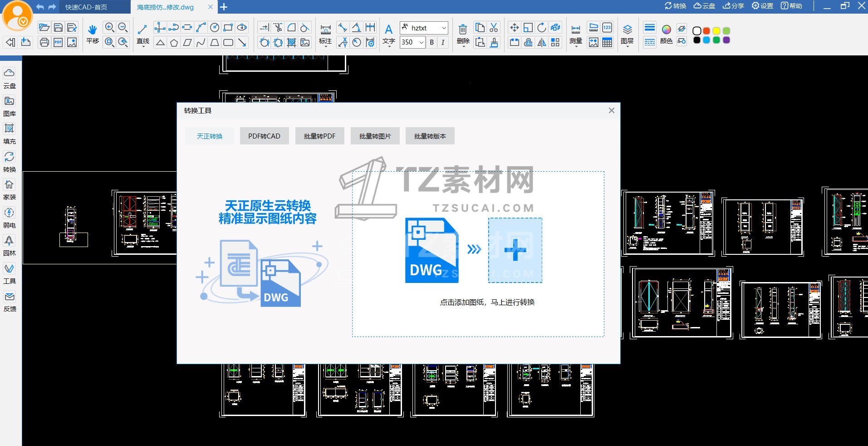Pick the purple color swatch
The image size is (868, 446).
coord(726,40)
